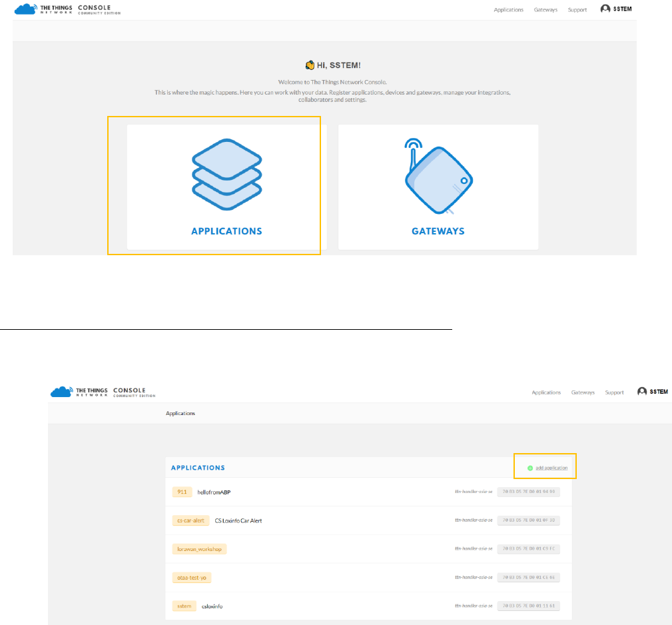Select the csloxinfo description text
Screen dimensions: 672x625
212,606
